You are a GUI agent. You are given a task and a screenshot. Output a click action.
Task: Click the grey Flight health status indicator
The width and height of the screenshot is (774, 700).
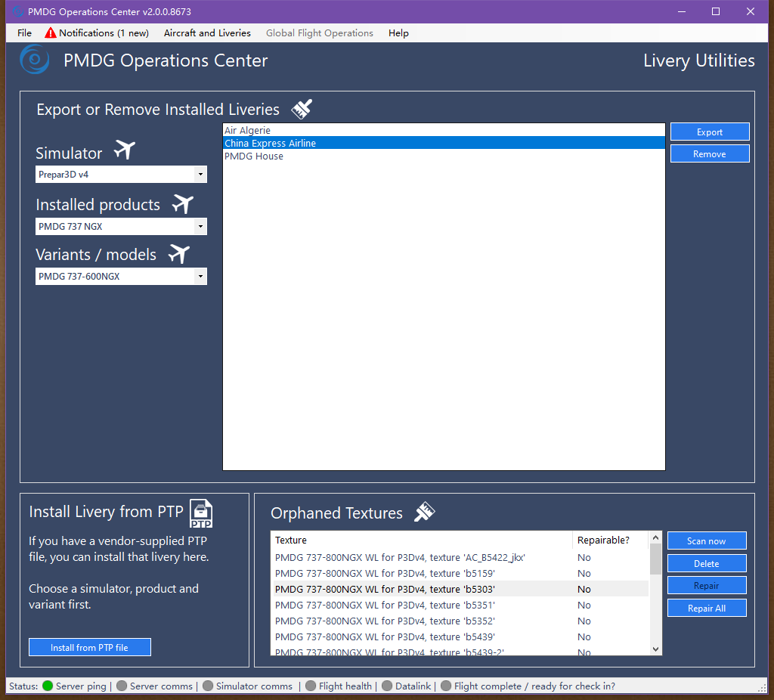click(311, 686)
